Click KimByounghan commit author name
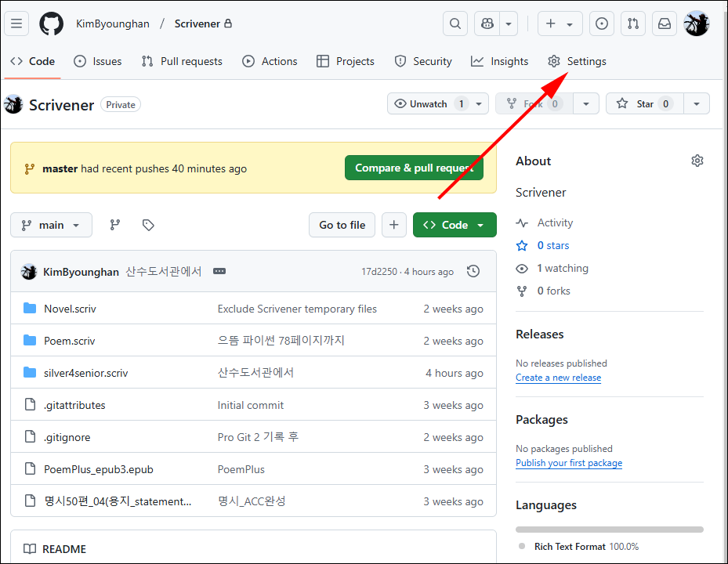This screenshot has height=564, width=728. pyautogui.click(x=81, y=272)
